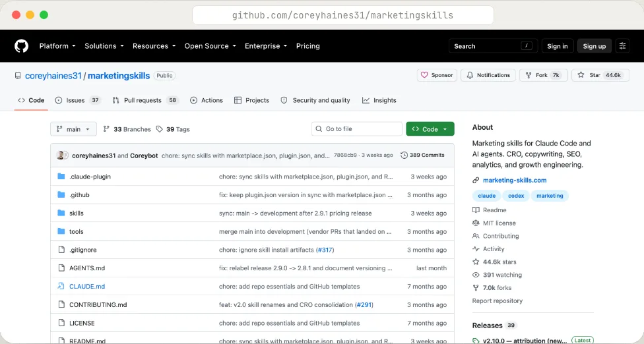Focus the GitHub Search field
This screenshot has width=644, height=344.
[493, 46]
